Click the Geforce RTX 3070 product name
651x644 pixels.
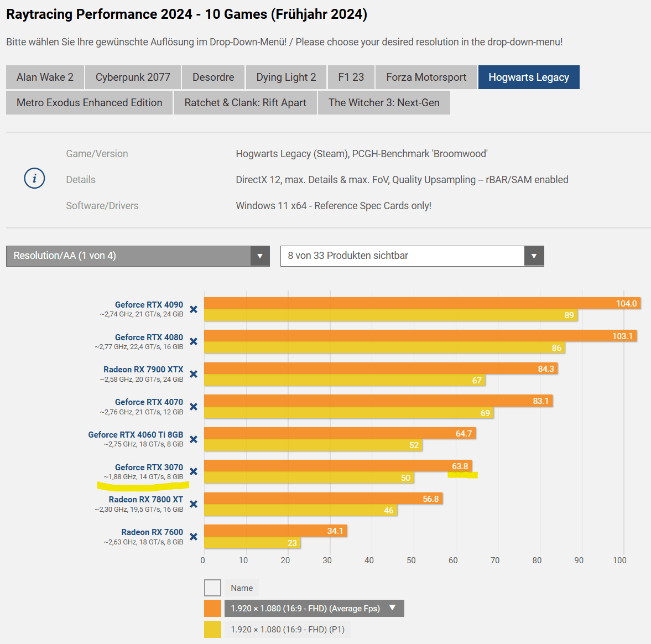click(149, 467)
